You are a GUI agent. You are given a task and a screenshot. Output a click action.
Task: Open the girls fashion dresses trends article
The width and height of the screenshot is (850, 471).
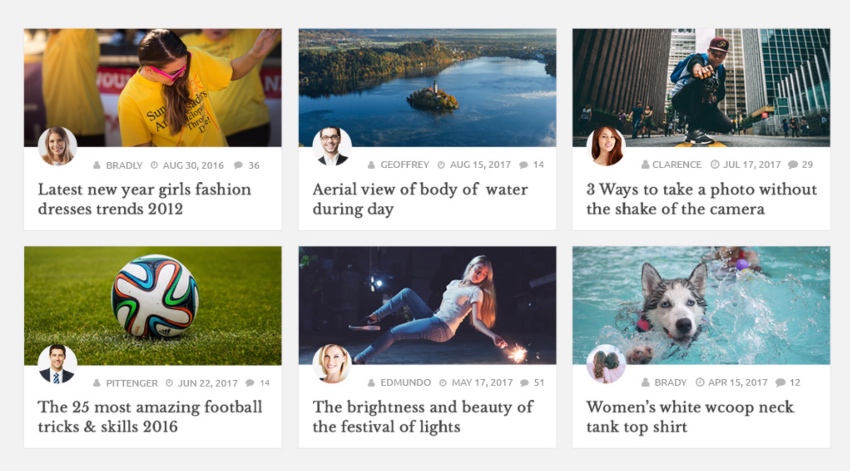coord(144,199)
